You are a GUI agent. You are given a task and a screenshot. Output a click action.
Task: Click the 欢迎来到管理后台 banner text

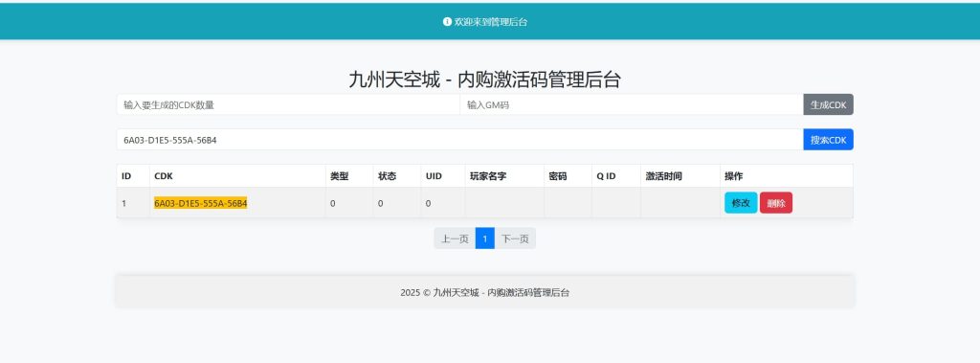click(x=491, y=22)
